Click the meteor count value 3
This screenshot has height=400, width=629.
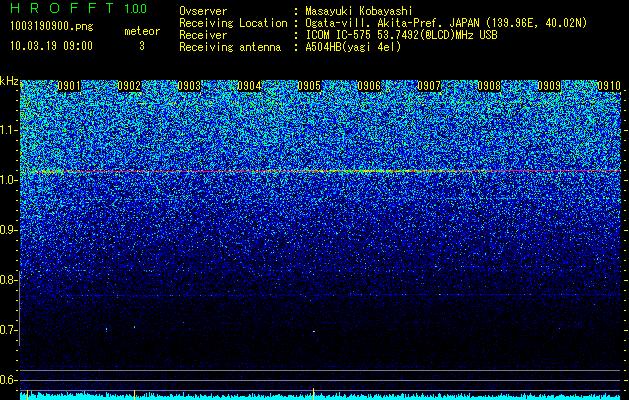tap(142, 46)
